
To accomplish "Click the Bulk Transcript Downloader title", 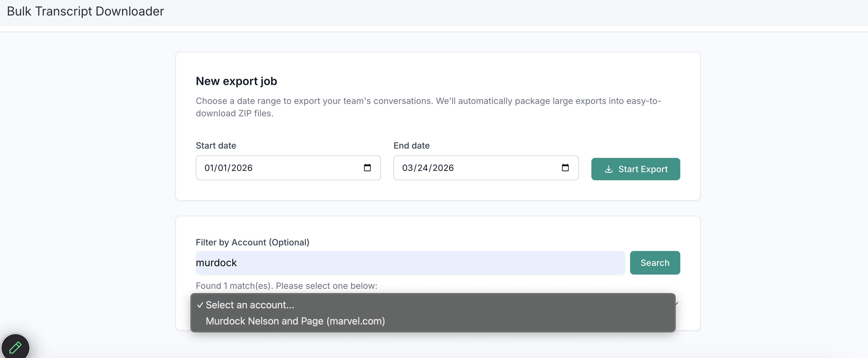I will point(85,11).
